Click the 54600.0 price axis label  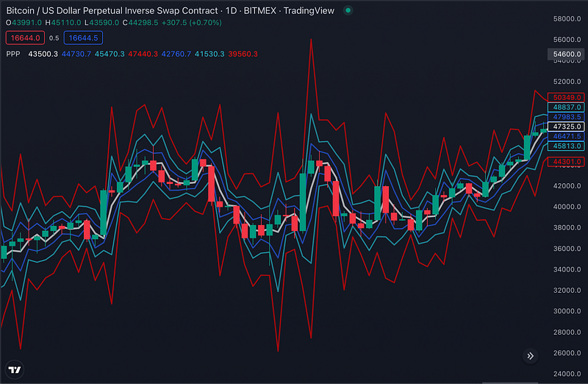[x=567, y=54]
